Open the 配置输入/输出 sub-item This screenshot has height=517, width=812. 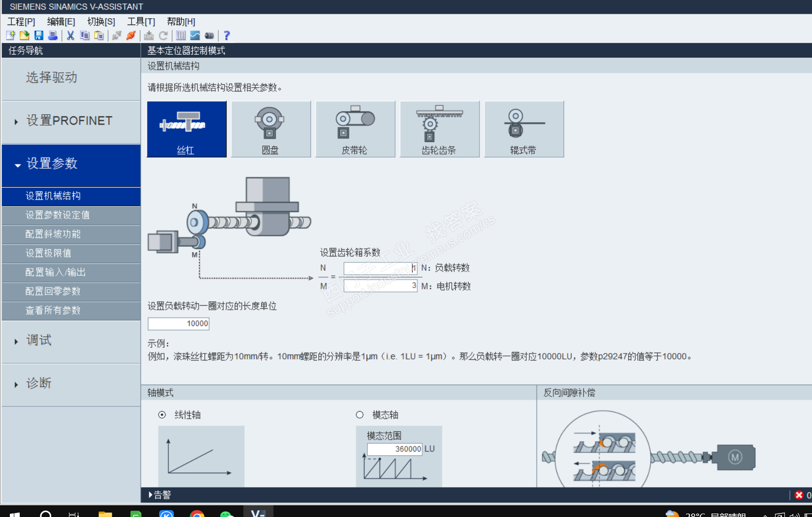pos(71,272)
